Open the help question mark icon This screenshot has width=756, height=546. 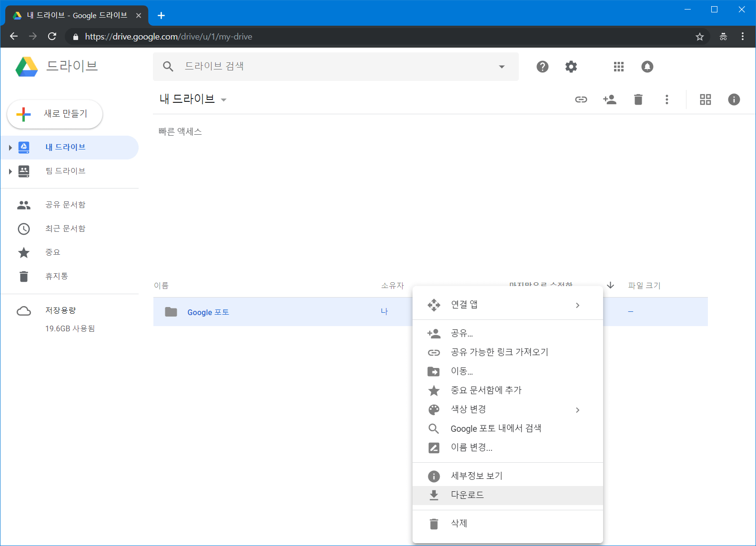pos(542,67)
